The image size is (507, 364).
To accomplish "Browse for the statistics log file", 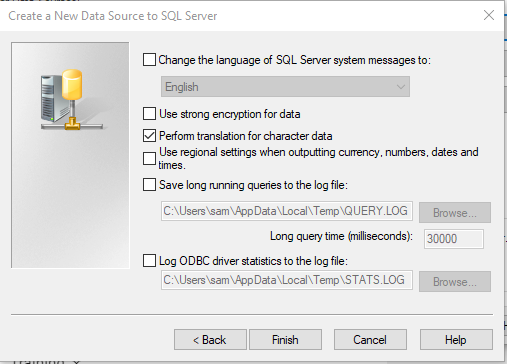I will click(x=455, y=282).
